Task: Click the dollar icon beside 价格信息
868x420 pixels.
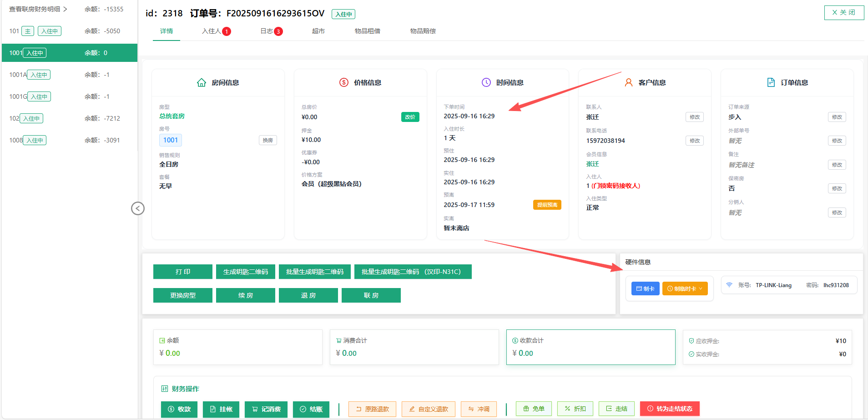Action: 344,82
